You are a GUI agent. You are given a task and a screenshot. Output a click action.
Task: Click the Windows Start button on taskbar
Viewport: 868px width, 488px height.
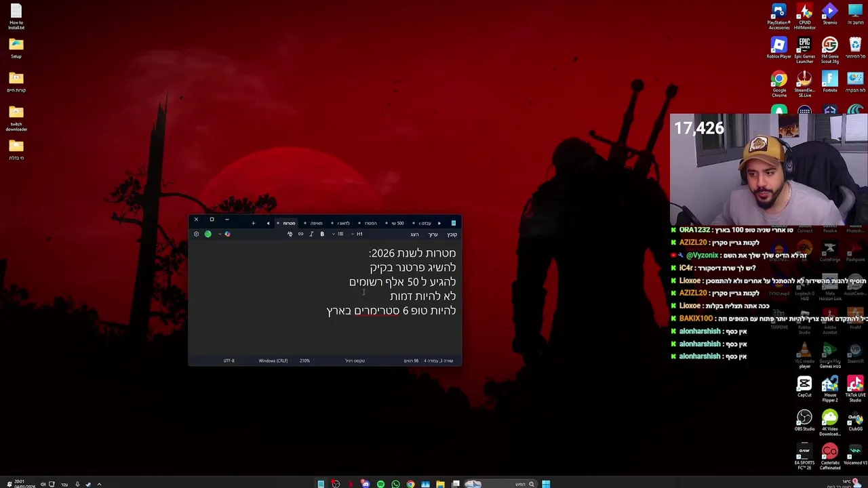pos(546,484)
